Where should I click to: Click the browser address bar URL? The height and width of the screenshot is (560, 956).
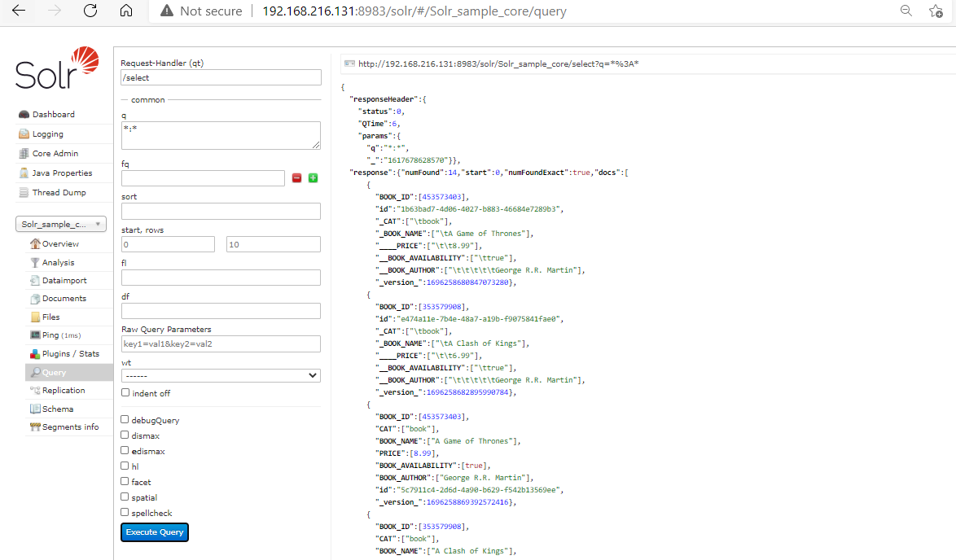[414, 11]
